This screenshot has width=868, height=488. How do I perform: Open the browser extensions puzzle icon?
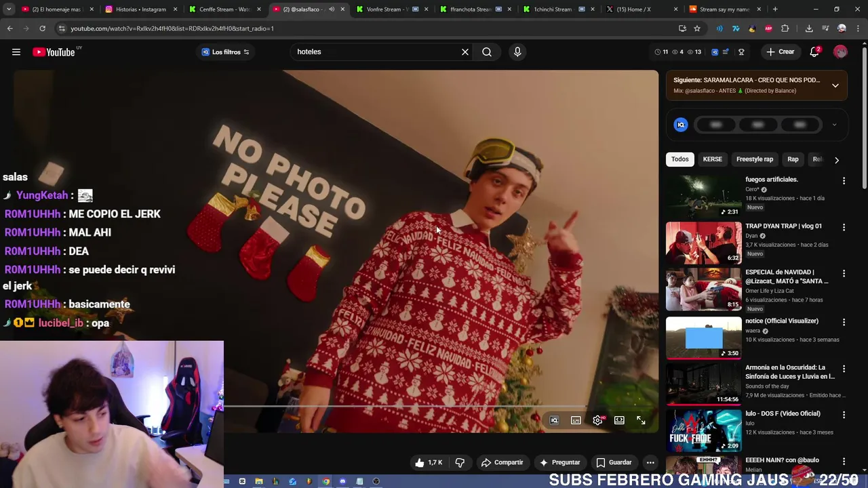click(785, 28)
